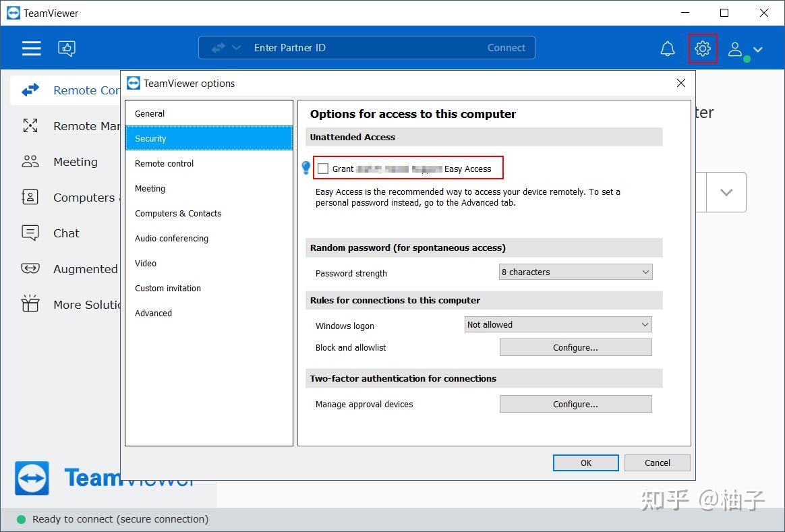This screenshot has height=532, width=785.
Task: Select Computers & Contacts options category
Action: [x=209, y=213]
